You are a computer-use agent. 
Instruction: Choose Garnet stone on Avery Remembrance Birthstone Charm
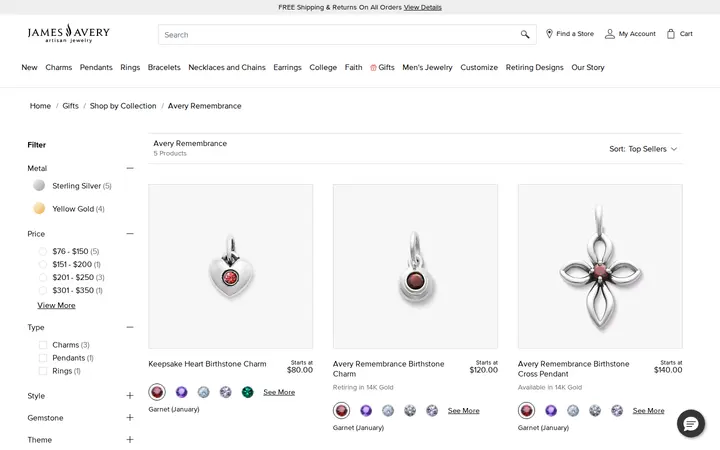pos(342,411)
